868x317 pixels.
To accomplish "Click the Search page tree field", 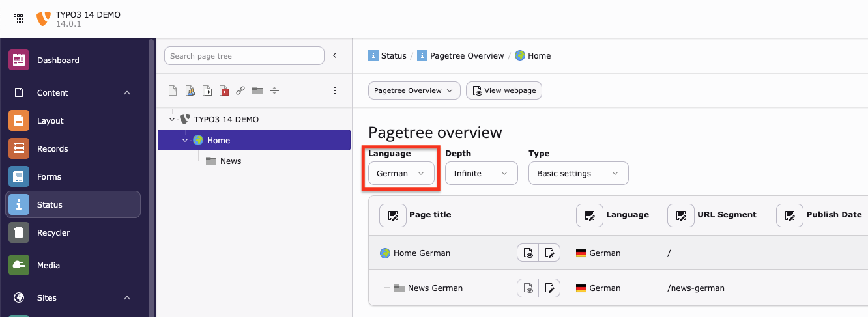I will coord(244,56).
